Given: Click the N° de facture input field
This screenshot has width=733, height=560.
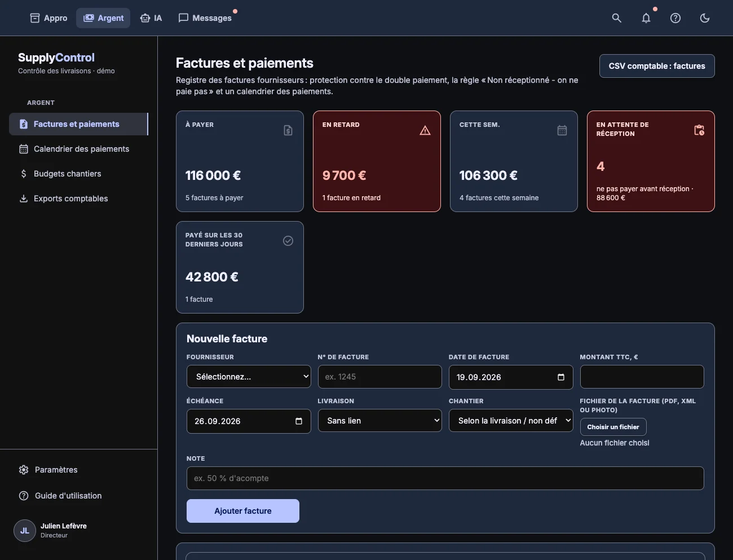Looking at the screenshot, I should tap(380, 377).
